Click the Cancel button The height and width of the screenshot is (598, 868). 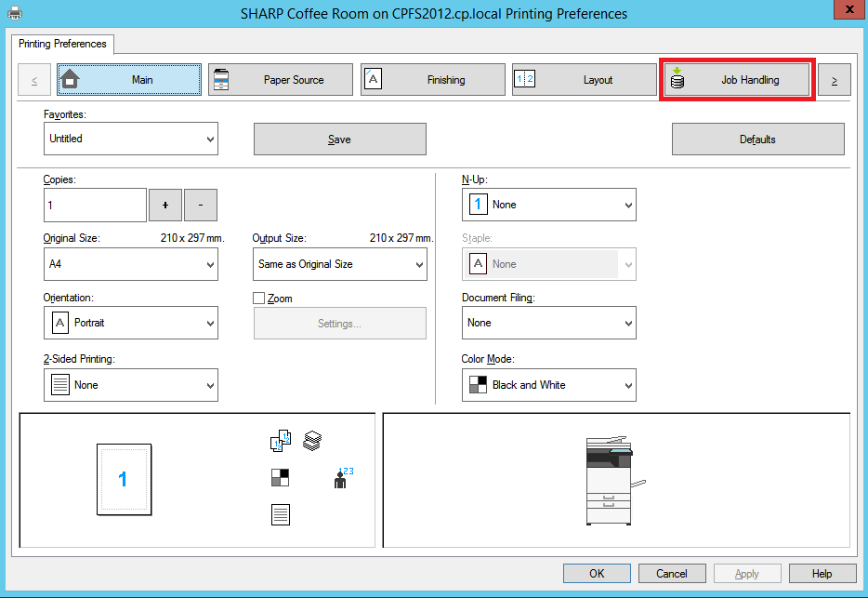pos(672,574)
